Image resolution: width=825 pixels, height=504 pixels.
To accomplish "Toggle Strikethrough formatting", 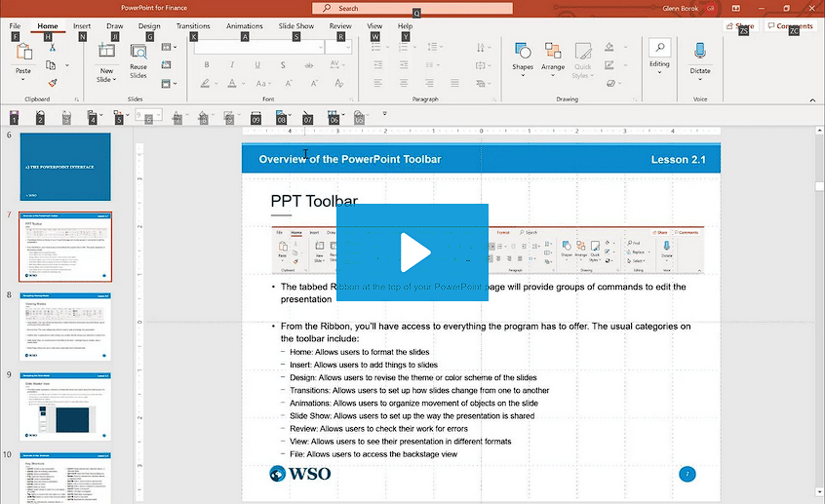I will (x=309, y=65).
